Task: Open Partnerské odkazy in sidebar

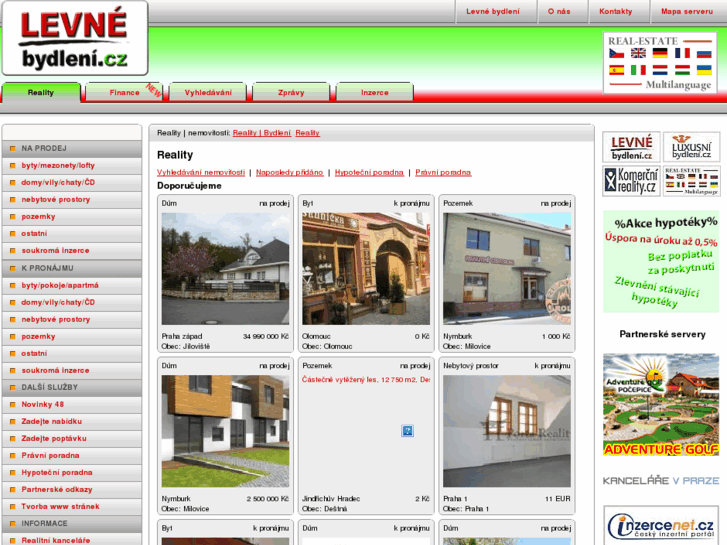Action: point(72,489)
